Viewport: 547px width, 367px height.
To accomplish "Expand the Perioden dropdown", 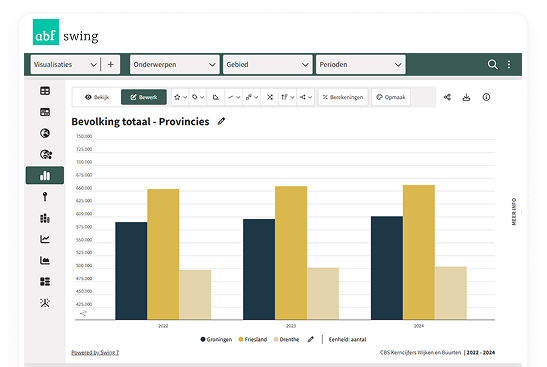I will click(360, 65).
